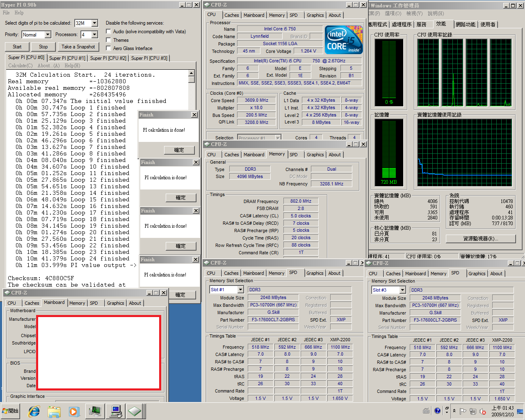Screen dimensions: 525x420
Task: Switch to Super PI [CPU #2] tab
Action: [108, 58]
